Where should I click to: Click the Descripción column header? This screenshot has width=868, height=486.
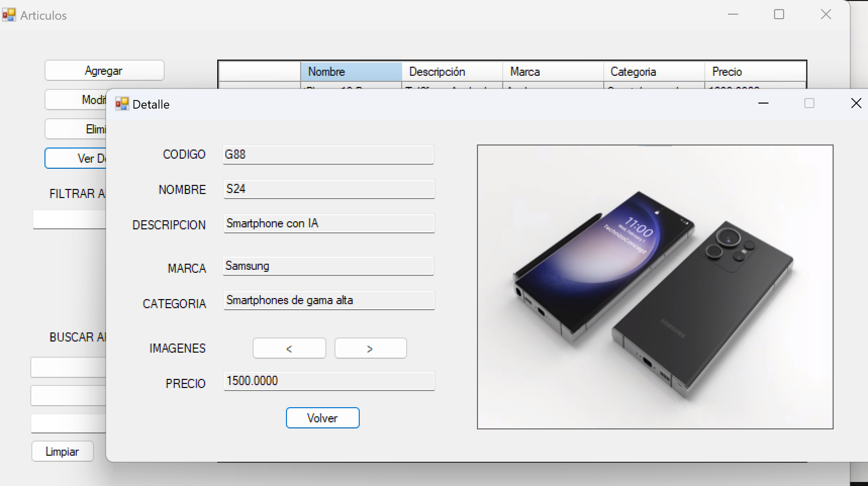tap(452, 72)
